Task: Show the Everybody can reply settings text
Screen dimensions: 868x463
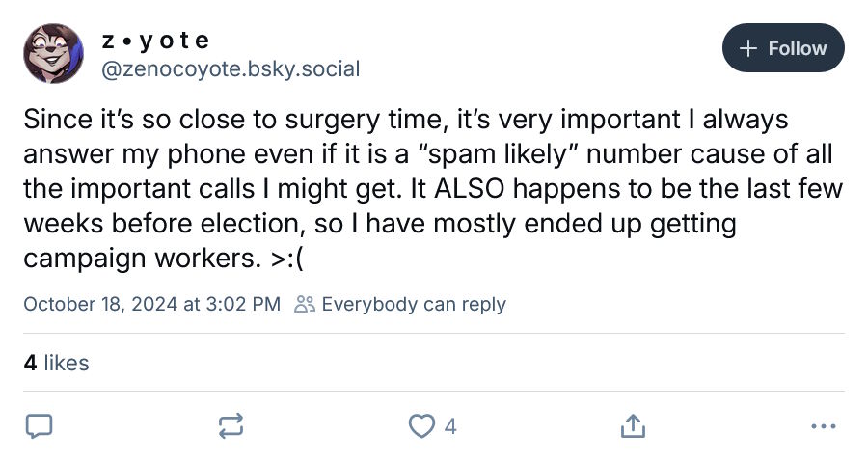Action: (414, 304)
